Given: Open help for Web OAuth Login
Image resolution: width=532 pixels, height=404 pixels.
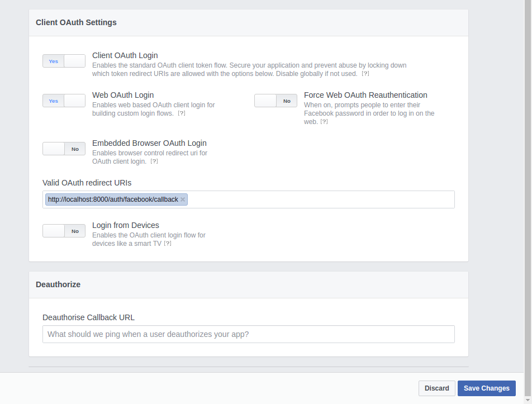Looking at the screenshot, I should click(182, 113).
